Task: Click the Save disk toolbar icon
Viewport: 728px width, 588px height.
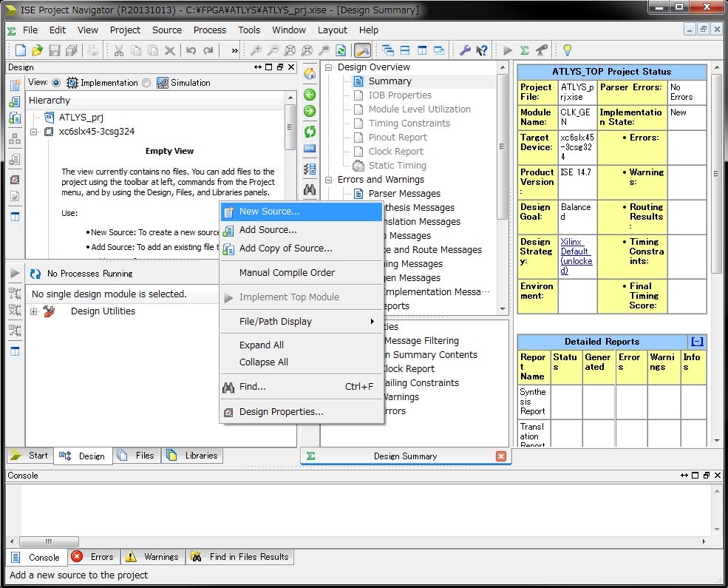Action: point(54,50)
